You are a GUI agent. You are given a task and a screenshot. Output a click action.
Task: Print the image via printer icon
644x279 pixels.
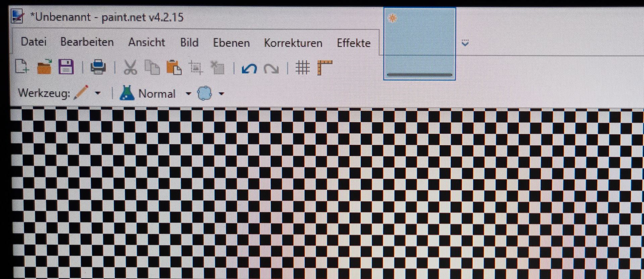click(98, 67)
